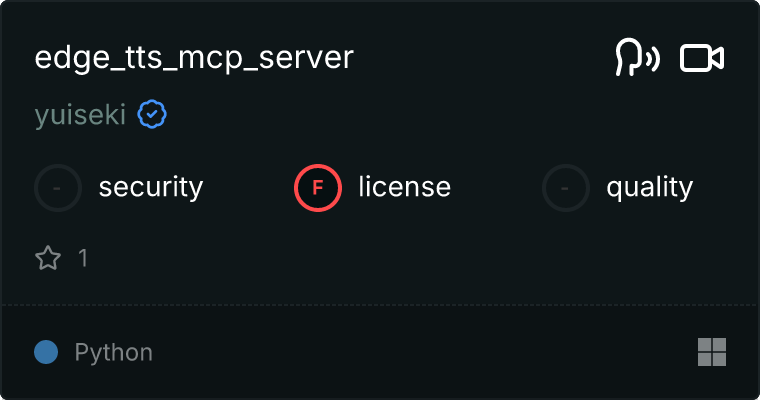Click the Python language label

(x=114, y=352)
